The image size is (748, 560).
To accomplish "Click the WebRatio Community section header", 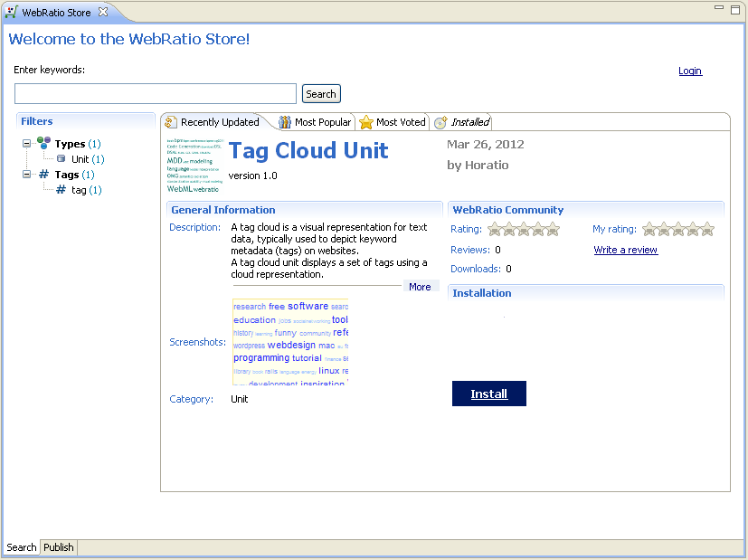I will click(x=586, y=210).
